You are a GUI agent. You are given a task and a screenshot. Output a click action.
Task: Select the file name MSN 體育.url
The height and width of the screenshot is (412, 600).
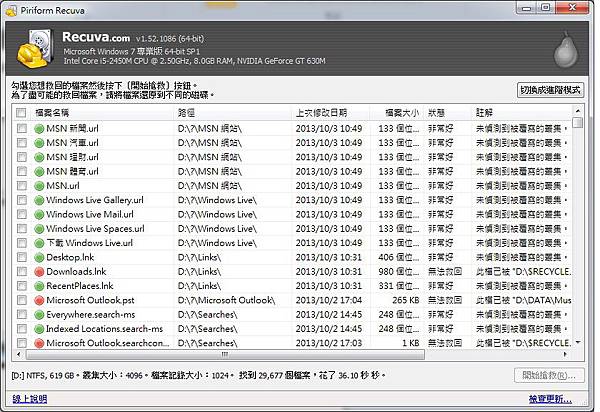72,171
